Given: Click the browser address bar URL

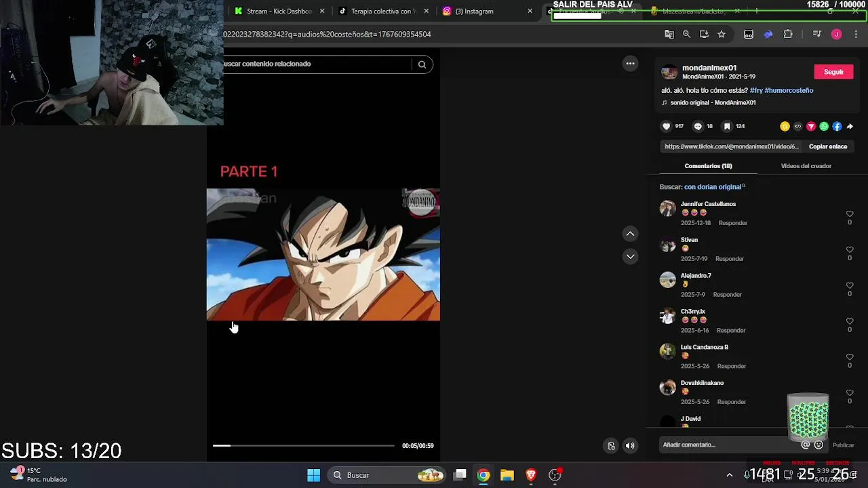Looking at the screenshot, I should [x=328, y=35].
